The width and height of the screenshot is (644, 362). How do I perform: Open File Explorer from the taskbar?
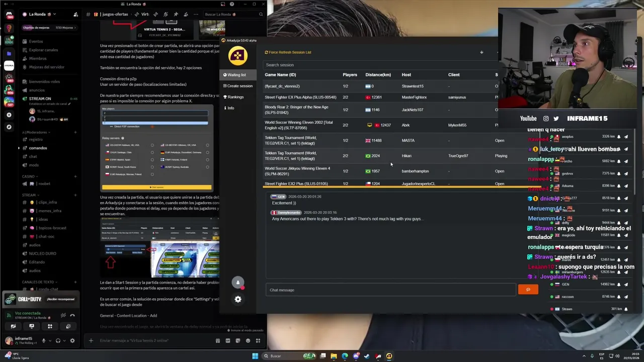(x=334, y=356)
